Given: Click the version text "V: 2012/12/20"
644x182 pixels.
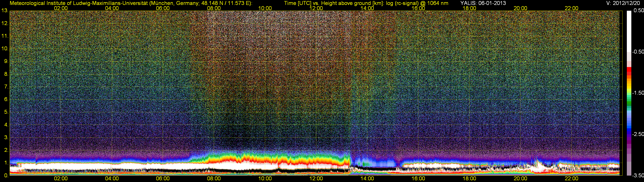Looking at the screenshot, I should pos(623,3).
